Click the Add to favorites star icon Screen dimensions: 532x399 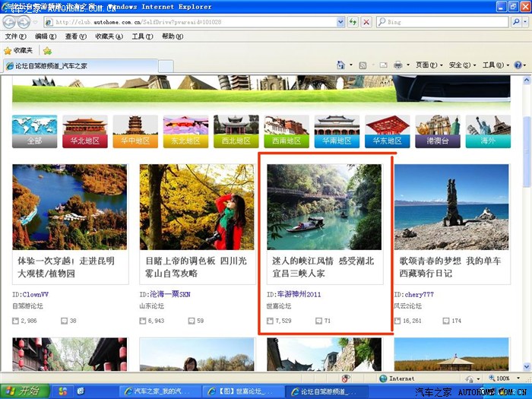coord(47,50)
